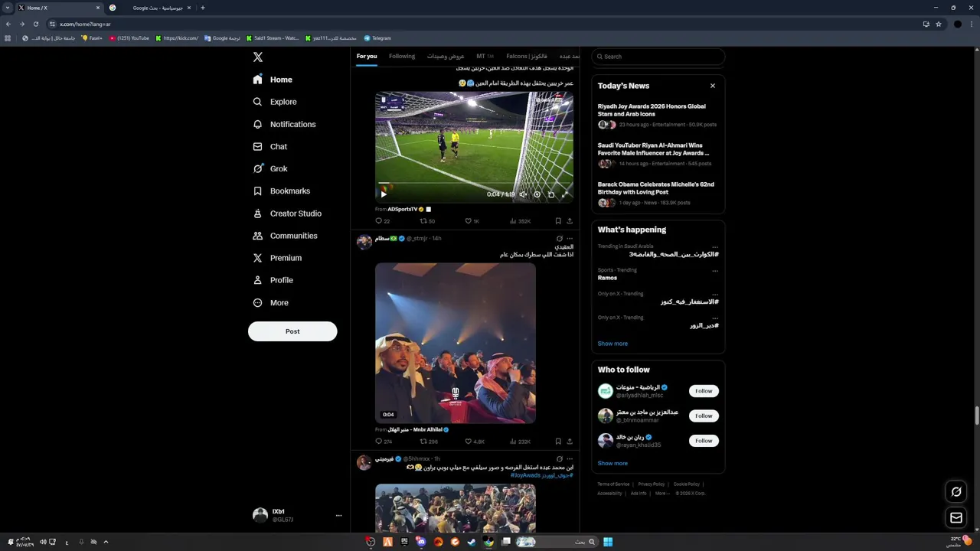
Task: Switch to the MT timeline tab
Action: (x=485, y=57)
